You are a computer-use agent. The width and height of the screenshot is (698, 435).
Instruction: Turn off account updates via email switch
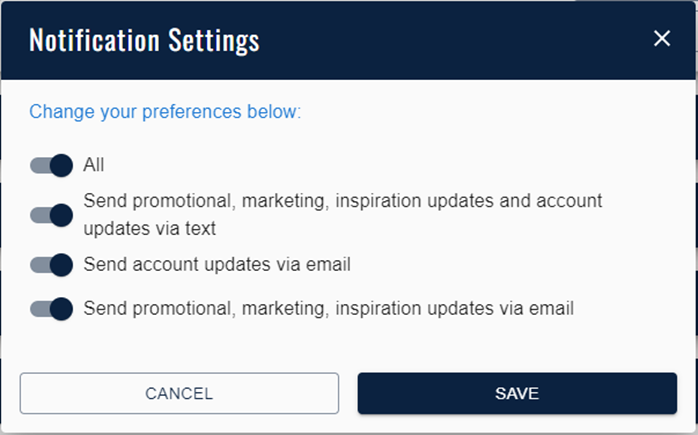tap(52, 265)
